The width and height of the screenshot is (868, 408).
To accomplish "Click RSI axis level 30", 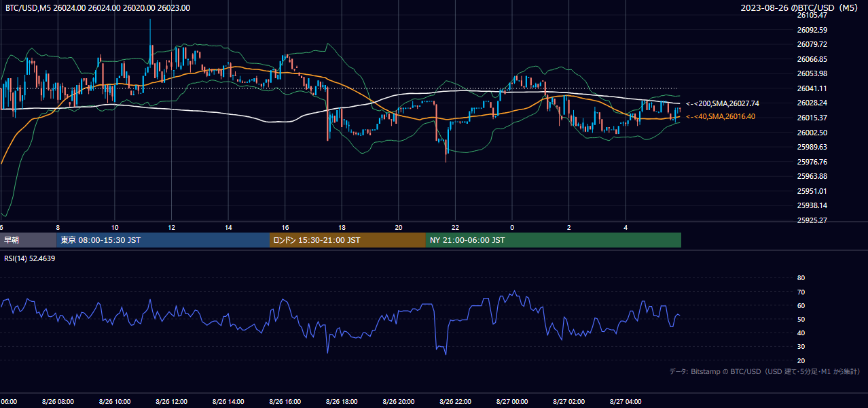I will coord(801,346).
